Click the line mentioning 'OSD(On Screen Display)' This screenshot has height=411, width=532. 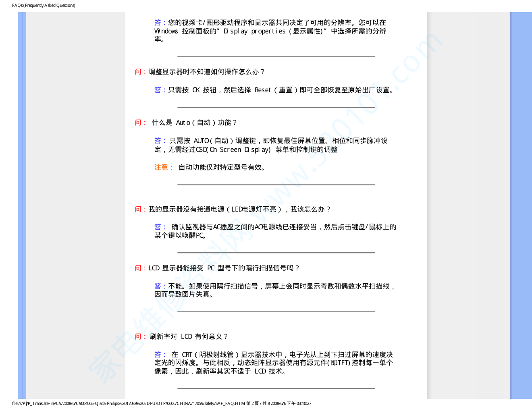point(246,149)
